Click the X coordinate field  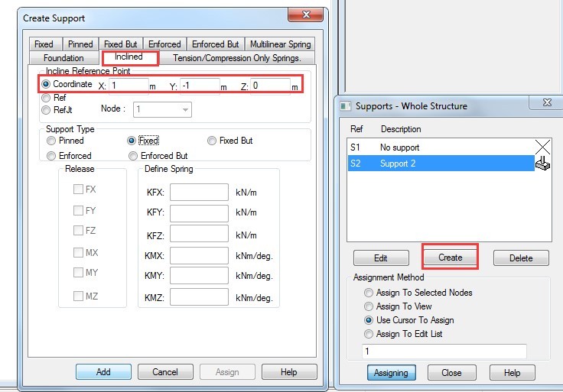(x=129, y=86)
